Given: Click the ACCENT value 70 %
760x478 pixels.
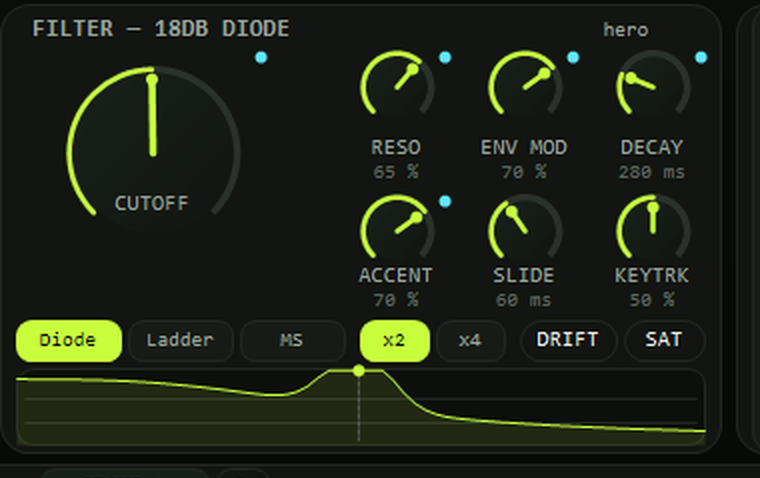Looking at the screenshot, I should click(x=396, y=300).
